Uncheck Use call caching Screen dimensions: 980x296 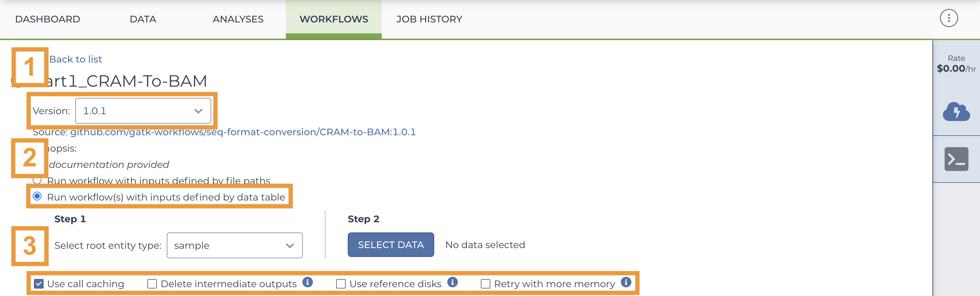click(x=39, y=284)
